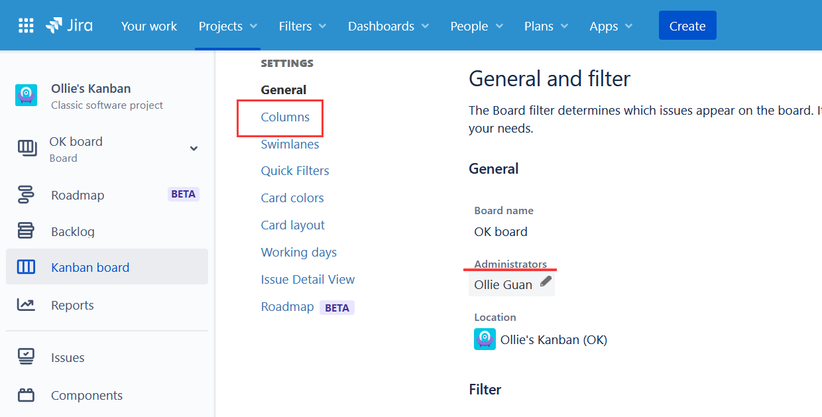Open the Filters dropdown menu
822x417 pixels.
(x=302, y=26)
